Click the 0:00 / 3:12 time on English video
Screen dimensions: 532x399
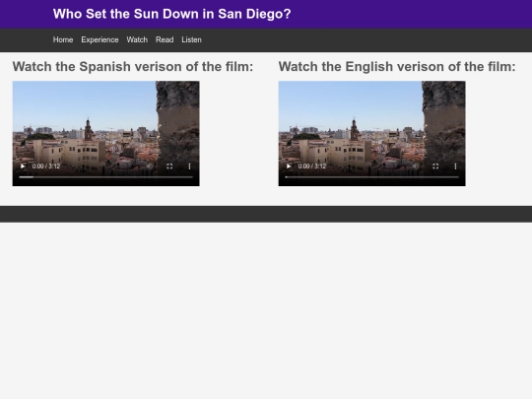point(312,166)
